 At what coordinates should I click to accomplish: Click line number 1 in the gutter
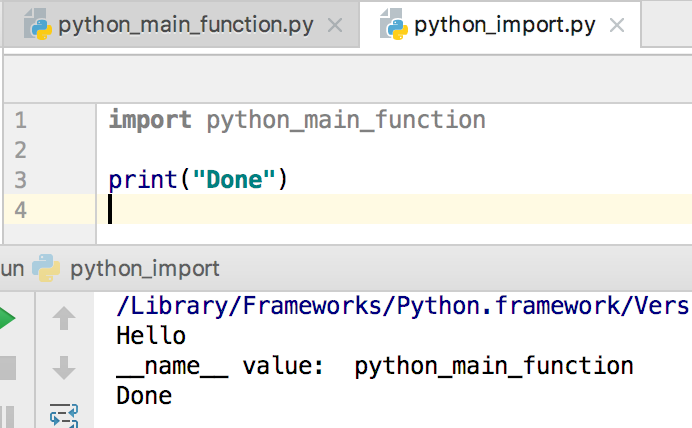21,121
